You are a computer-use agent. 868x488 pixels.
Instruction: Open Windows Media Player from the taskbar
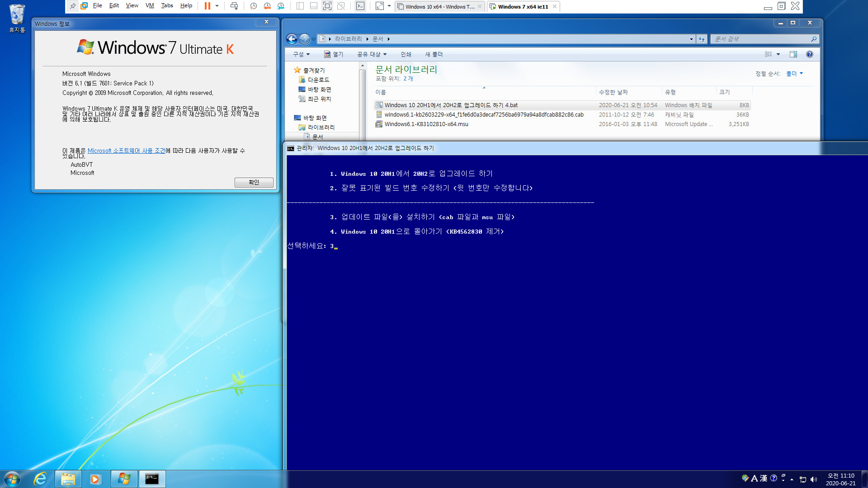click(95, 479)
